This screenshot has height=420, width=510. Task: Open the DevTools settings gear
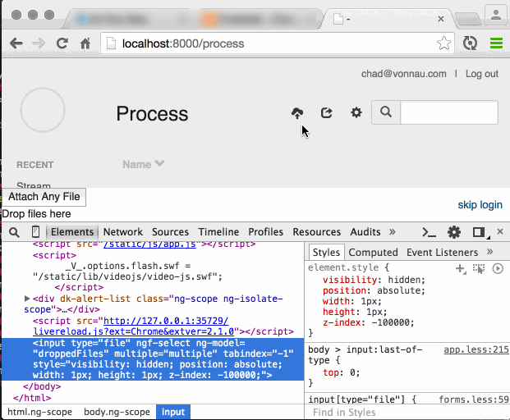click(x=454, y=232)
